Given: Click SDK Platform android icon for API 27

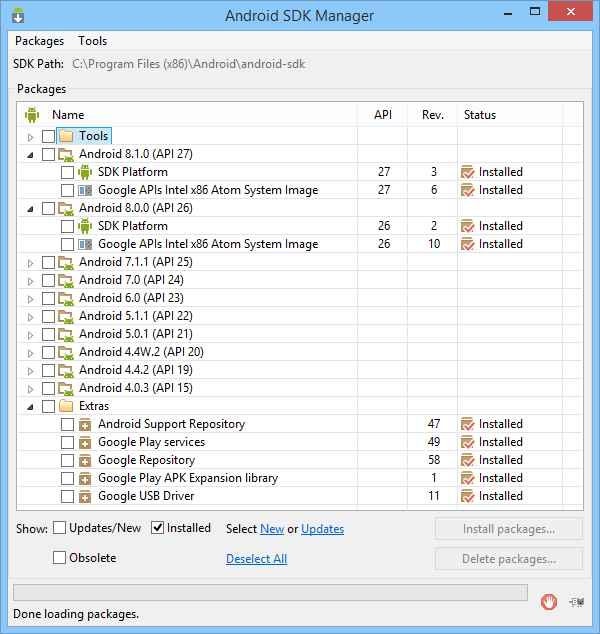Looking at the screenshot, I should 85,172.
